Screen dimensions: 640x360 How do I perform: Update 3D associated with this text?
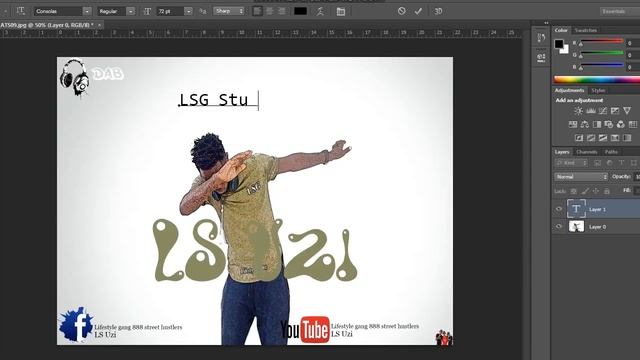point(438,11)
